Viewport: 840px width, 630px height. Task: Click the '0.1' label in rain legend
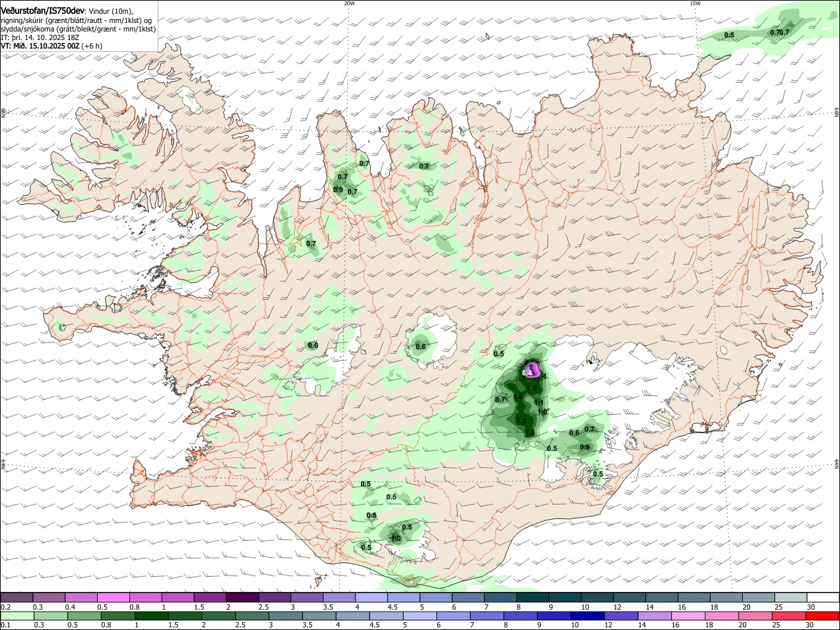coord(5,625)
